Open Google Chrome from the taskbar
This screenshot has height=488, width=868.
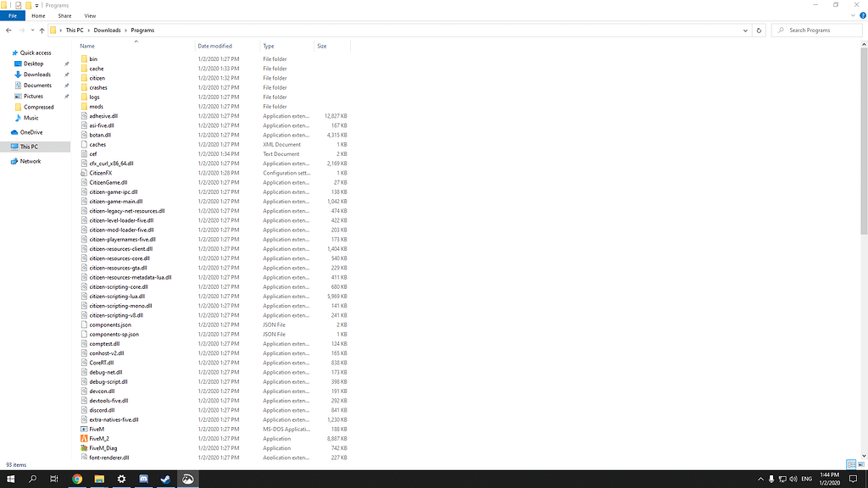76,479
